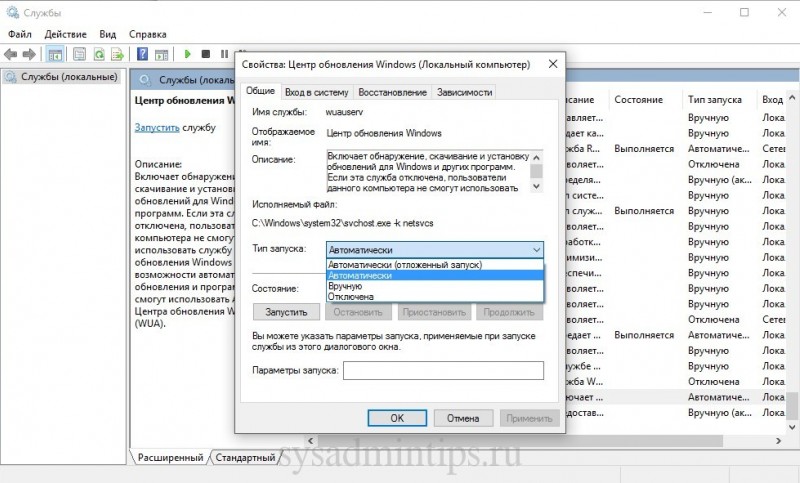Image resolution: width=800 pixels, height=483 pixels.
Task: Click the Продолжить button
Action: [509, 312]
